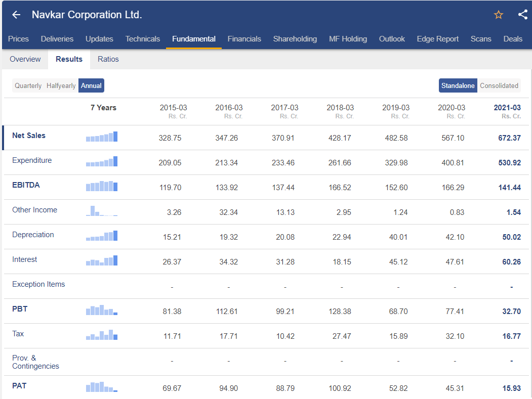Click the Net Sales row label
This screenshot has width=532, height=399.
29,135
